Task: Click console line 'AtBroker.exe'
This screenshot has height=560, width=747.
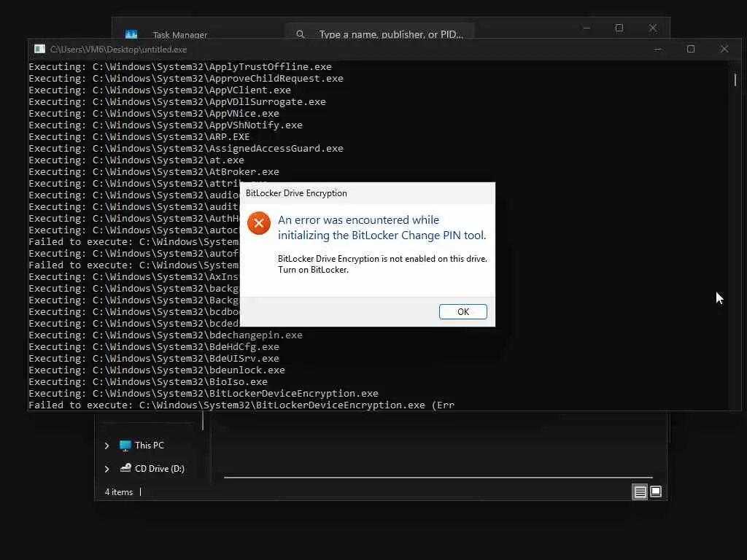Action: coord(154,172)
